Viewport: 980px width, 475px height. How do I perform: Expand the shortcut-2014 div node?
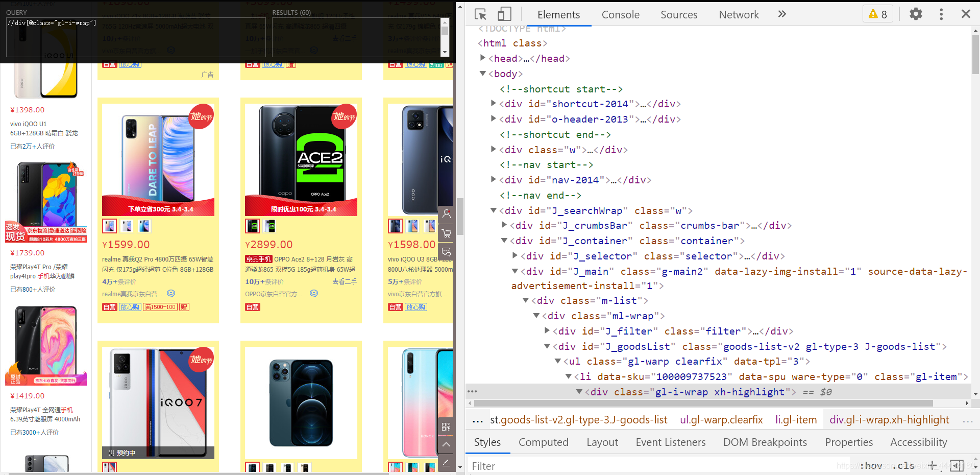pos(494,104)
